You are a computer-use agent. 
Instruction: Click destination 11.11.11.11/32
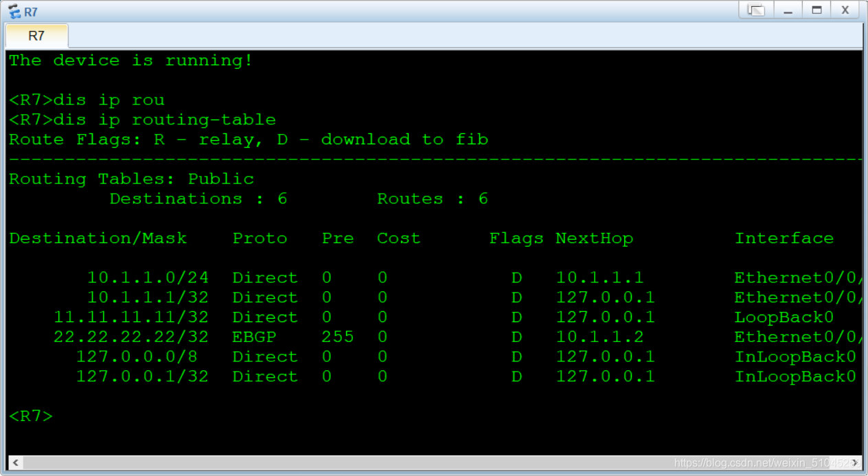click(x=131, y=318)
